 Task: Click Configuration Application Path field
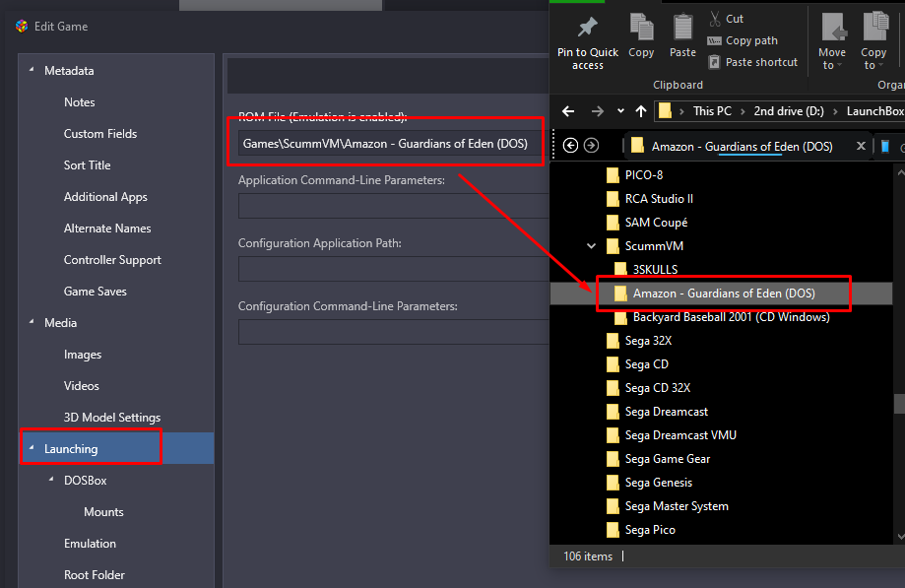[x=393, y=270]
